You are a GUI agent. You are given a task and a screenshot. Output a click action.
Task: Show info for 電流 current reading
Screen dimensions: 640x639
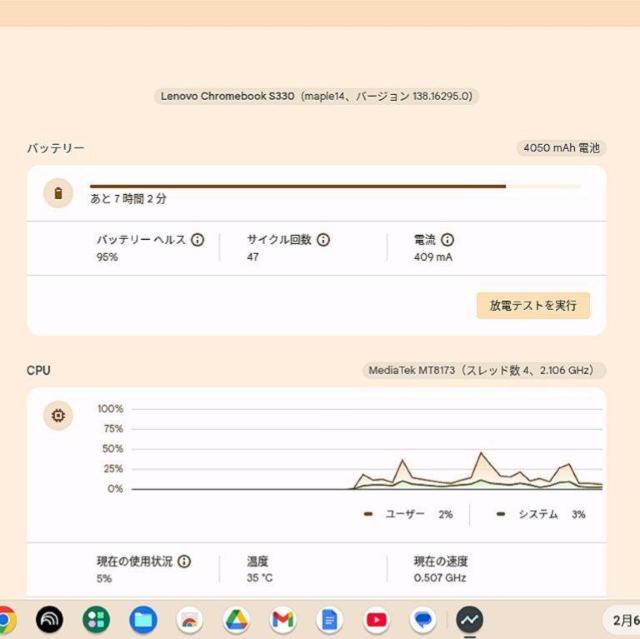pyautogui.click(x=448, y=240)
